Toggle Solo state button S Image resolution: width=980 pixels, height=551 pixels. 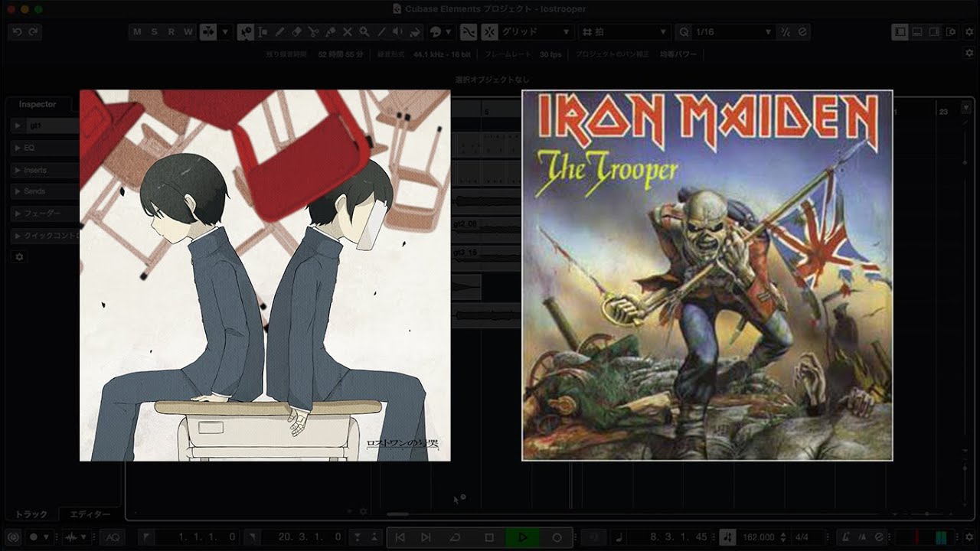154,32
